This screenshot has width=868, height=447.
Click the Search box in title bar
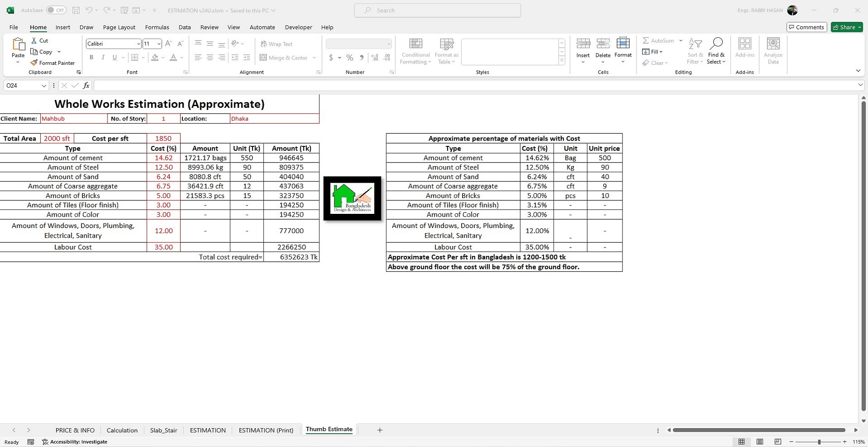pyautogui.click(x=438, y=10)
